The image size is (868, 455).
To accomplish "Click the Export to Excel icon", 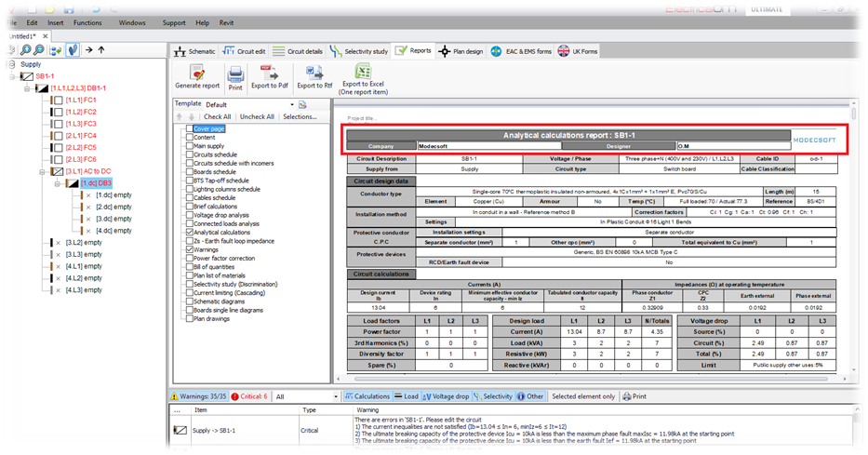I will point(363,72).
